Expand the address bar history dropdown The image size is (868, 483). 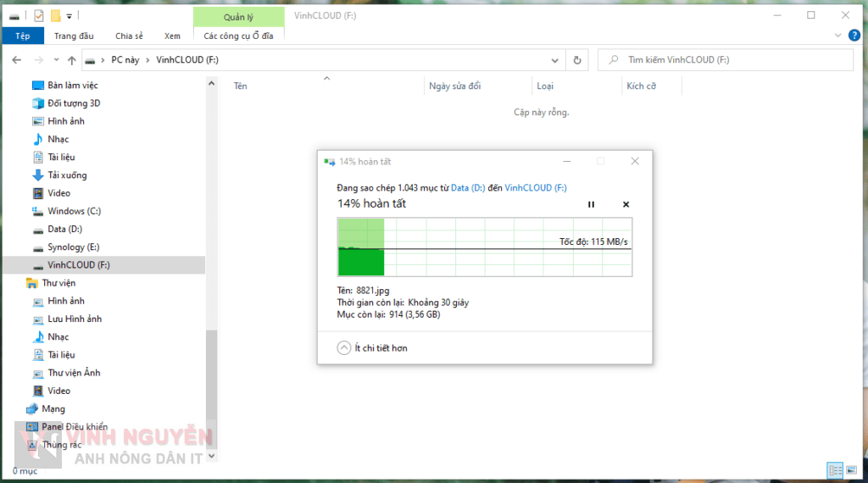tap(555, 60)
